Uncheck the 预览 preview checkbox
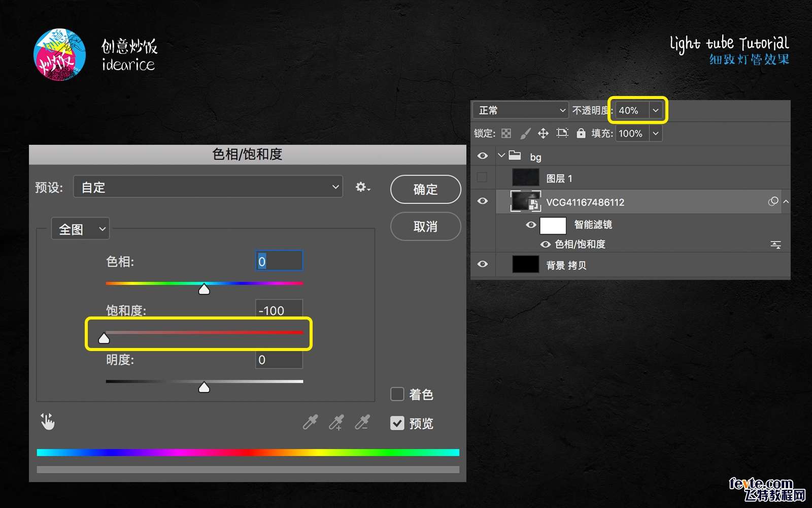 click(397, 423)
